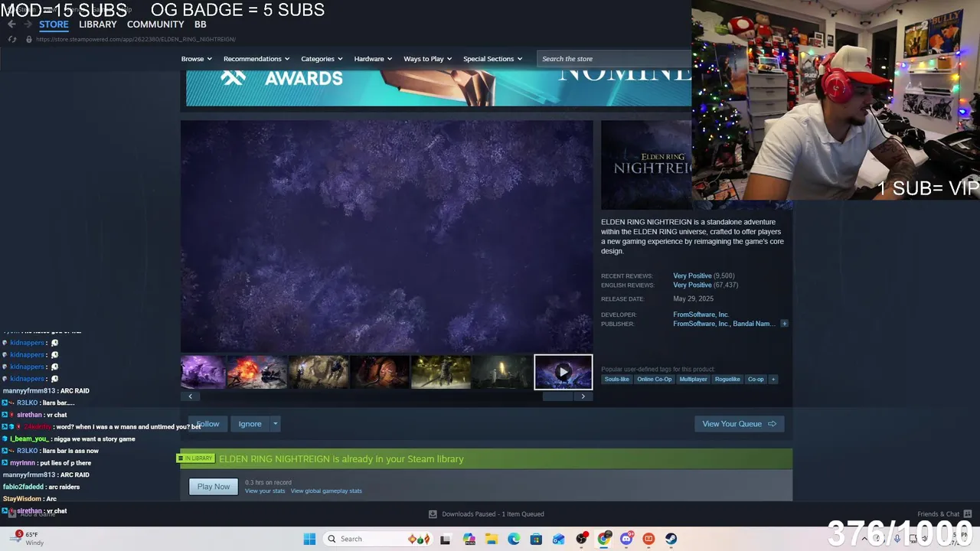
Task: Click the Multiplayer tag
Action: [x=693, y=380]
